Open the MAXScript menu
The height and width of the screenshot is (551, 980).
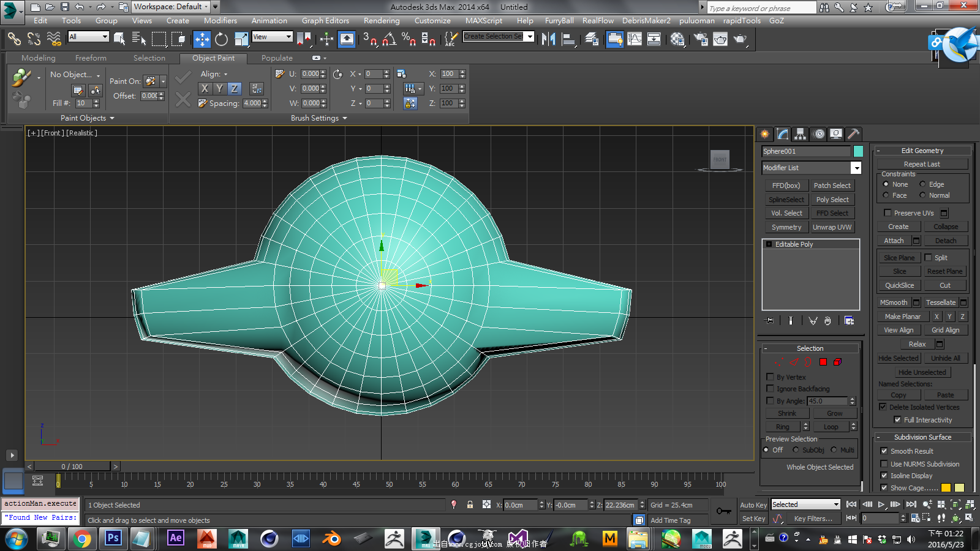(x=484, y=21)
